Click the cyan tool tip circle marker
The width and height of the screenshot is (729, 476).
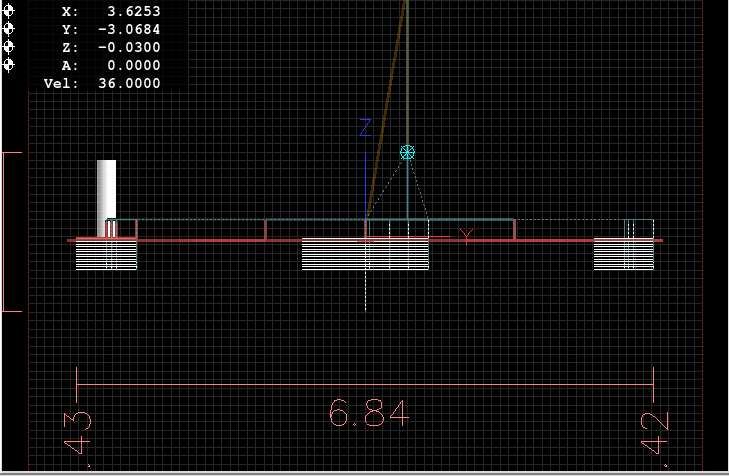407,152
